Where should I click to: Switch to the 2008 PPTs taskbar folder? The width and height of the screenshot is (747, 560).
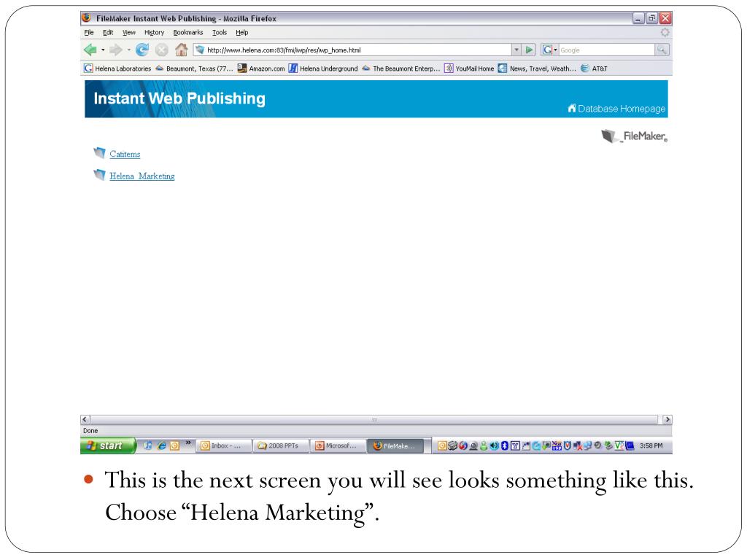click(x=281, y=446)
